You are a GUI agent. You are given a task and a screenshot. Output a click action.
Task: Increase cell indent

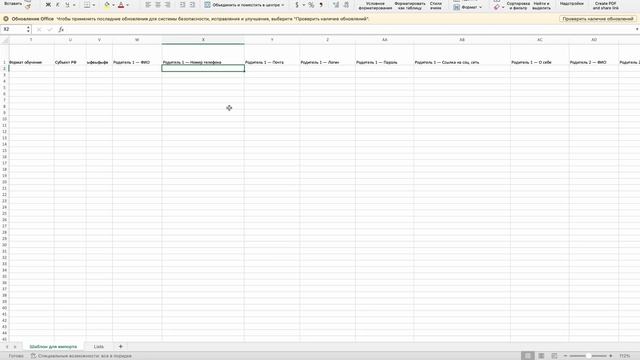click(192, 5)
